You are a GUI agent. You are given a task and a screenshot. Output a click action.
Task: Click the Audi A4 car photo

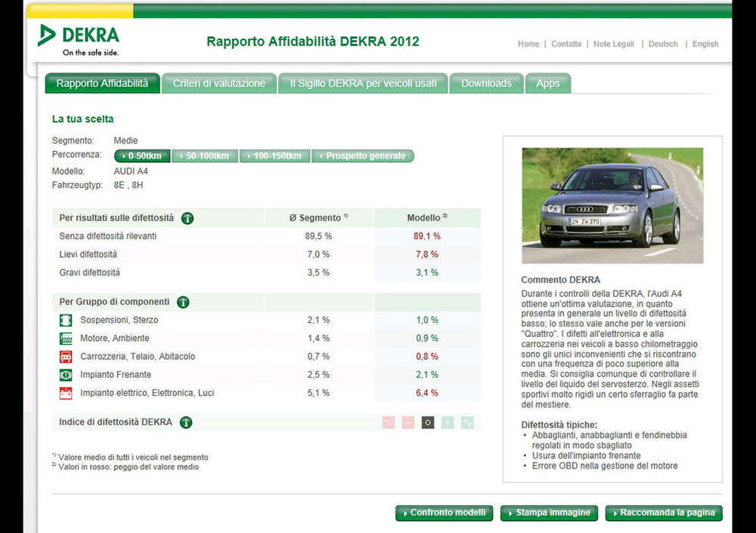[x=612, y=205]
